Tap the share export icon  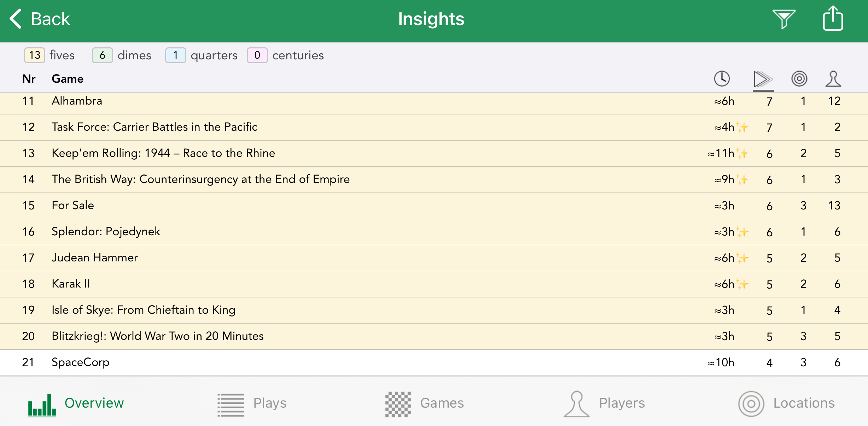point(833,19)
